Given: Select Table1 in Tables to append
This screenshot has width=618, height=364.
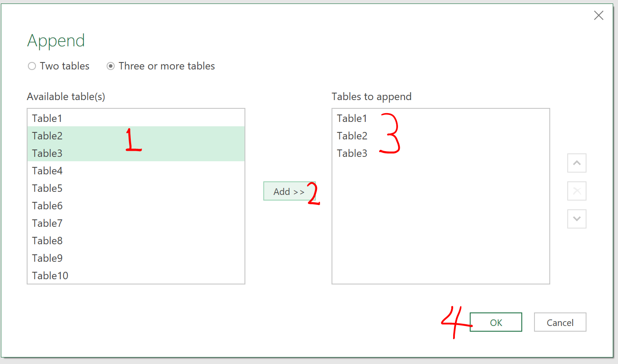Looking at the screenshot, I should pyautogui.click(x=352, y=118).
